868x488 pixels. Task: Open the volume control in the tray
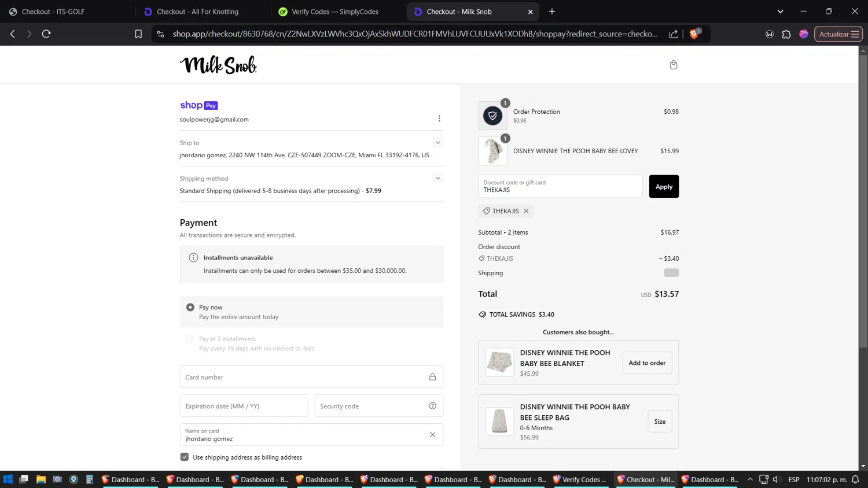pos(777,479)
